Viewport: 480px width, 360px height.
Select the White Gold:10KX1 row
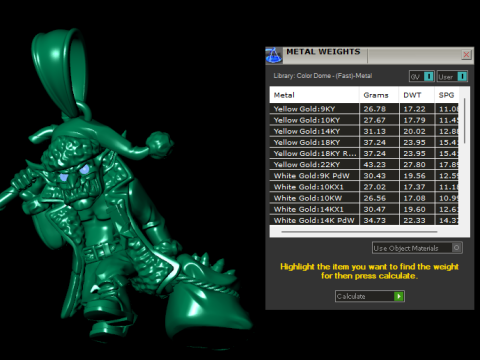click(x=364, y=187)
